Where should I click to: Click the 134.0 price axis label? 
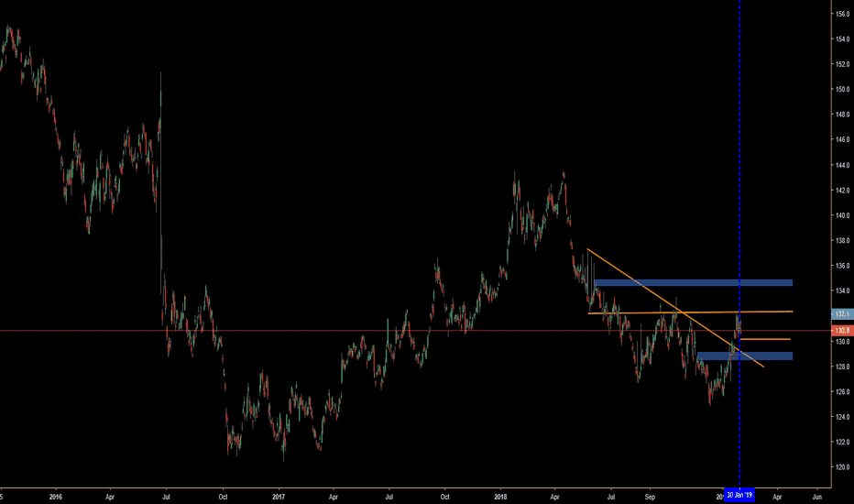[843, 290]
